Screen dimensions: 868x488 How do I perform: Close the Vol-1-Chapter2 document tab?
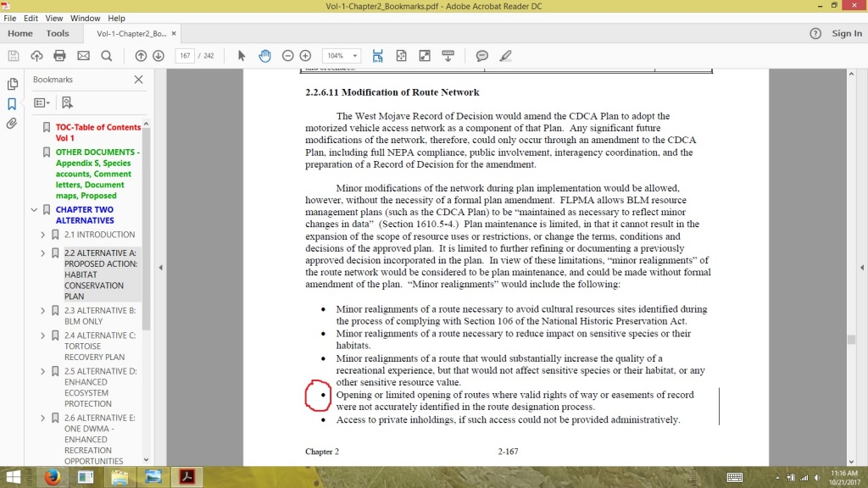[x=174, y=33]
